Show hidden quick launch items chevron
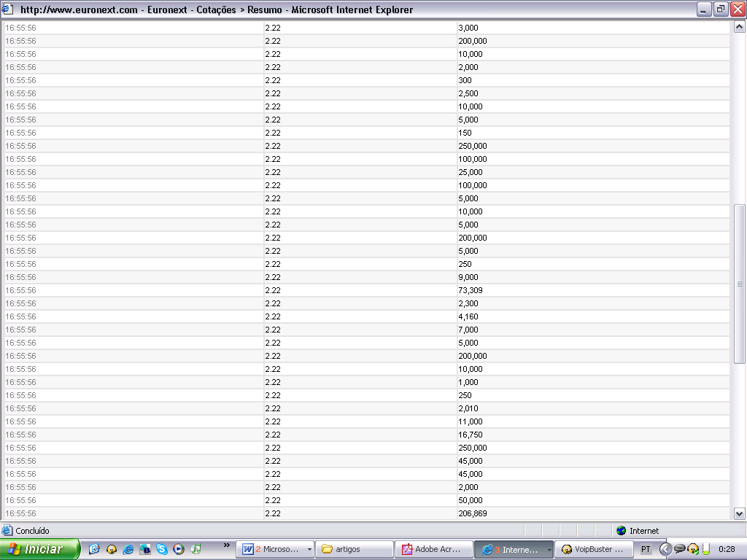 click(x=226, y=545)
